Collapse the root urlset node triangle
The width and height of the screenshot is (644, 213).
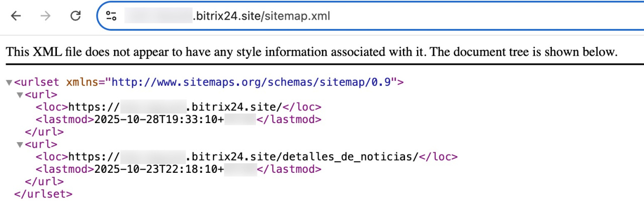click(x=9, y=82)
